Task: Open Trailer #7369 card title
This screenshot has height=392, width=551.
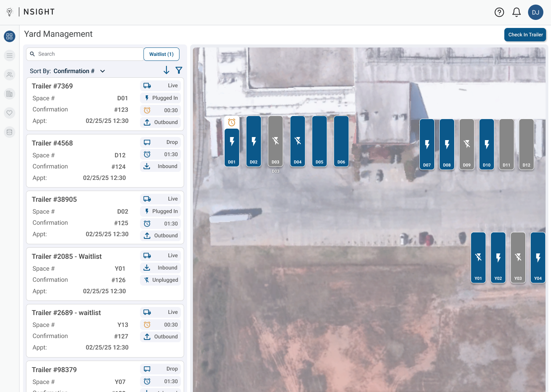Action: [52, 86]
